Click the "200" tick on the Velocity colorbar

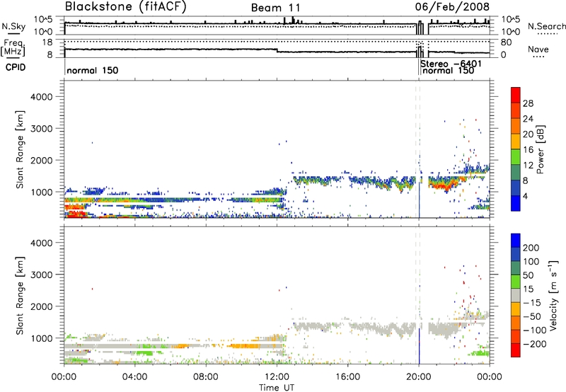pyautogui.click(x=531, y=248)
